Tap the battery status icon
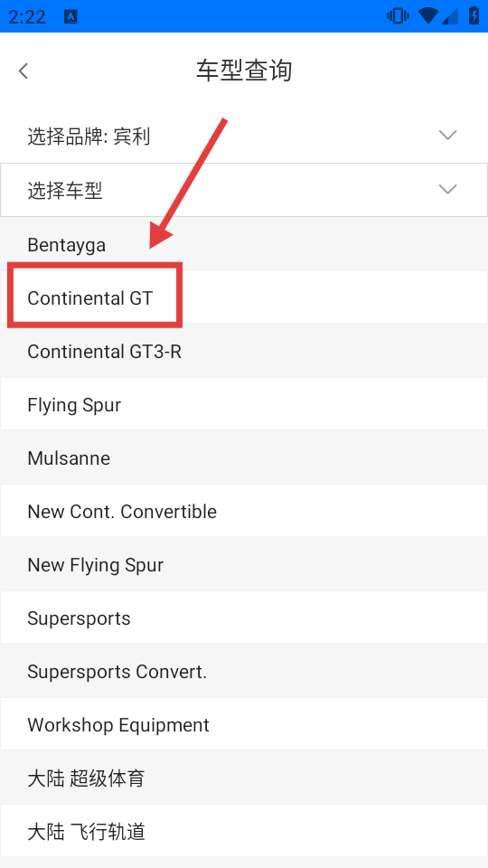Screen dimensions: 488x868 [474, 16]
